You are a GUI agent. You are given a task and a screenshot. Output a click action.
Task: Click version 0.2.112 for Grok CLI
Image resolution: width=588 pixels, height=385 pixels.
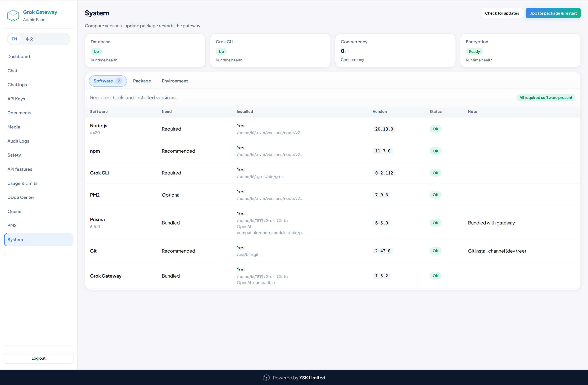384,173
